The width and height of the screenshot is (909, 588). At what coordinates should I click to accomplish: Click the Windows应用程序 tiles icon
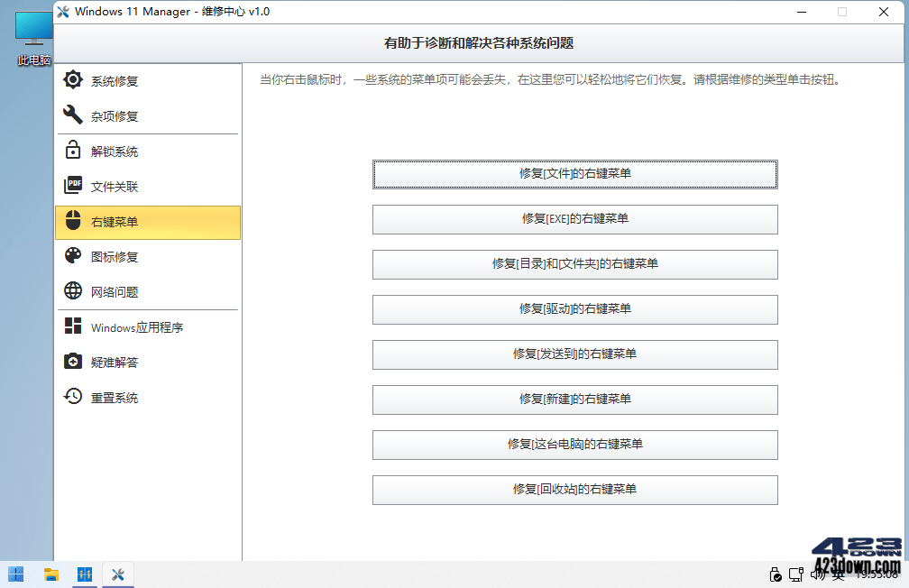click(x=72, y=326)
